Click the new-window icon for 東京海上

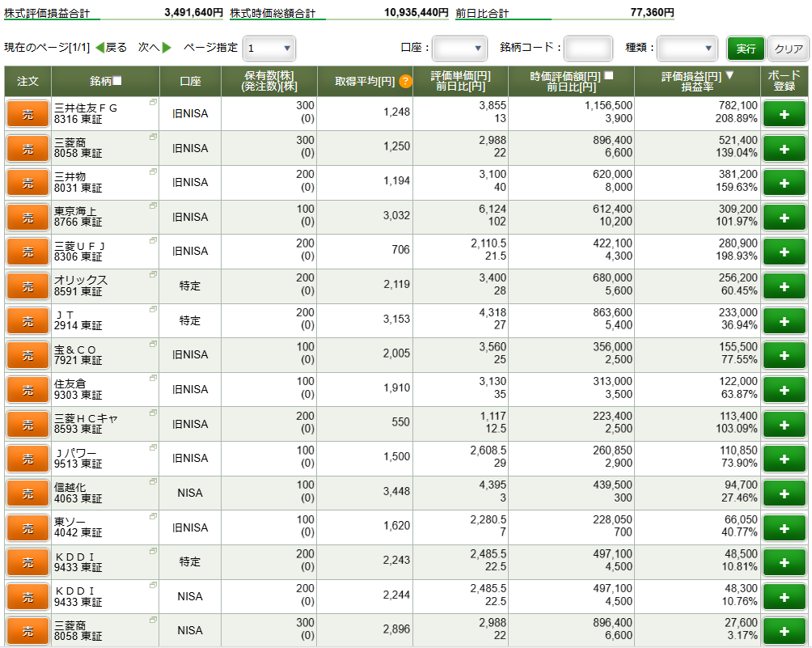pos(153,205)
